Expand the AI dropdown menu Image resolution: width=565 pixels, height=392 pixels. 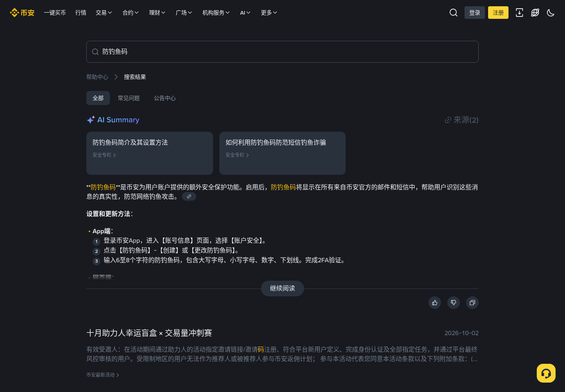[245, 13]
